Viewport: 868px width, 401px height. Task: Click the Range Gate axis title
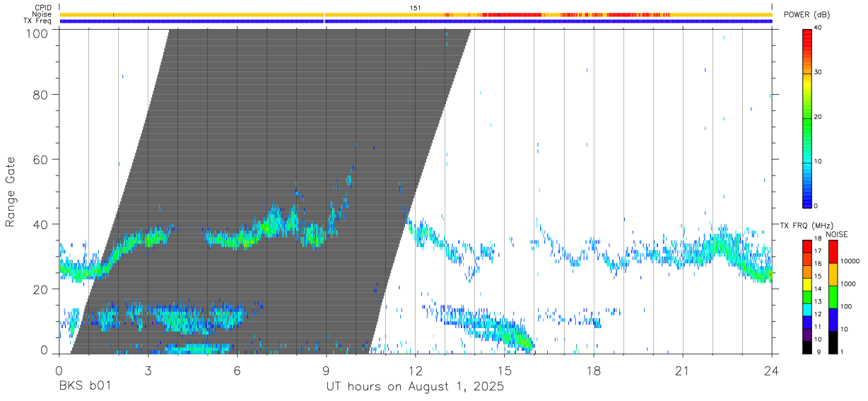pos(11,192)
